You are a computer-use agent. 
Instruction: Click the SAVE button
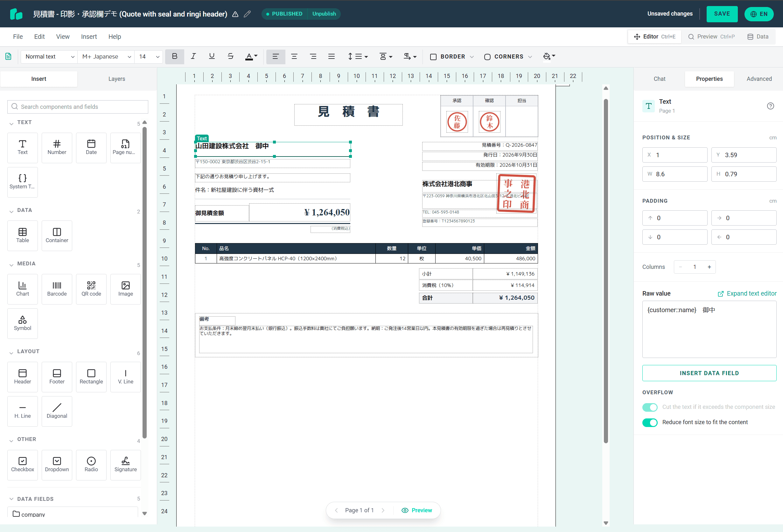click(722, 14)
